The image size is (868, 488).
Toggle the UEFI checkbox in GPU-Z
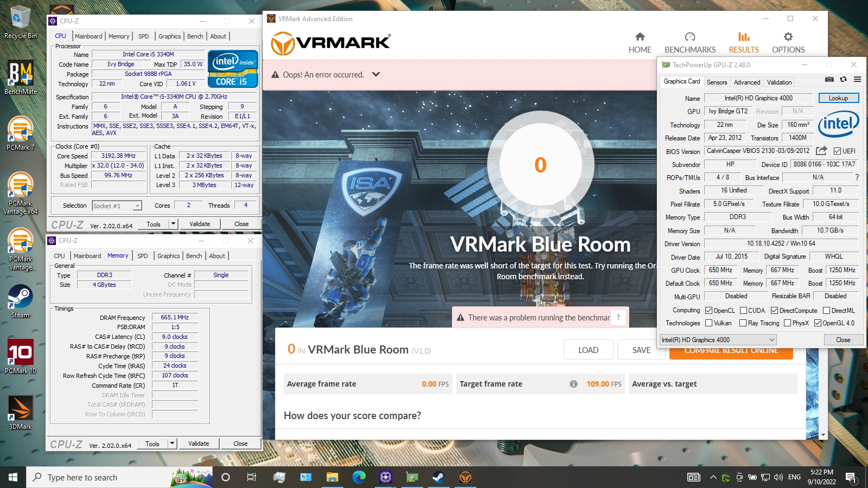(837, 151)
